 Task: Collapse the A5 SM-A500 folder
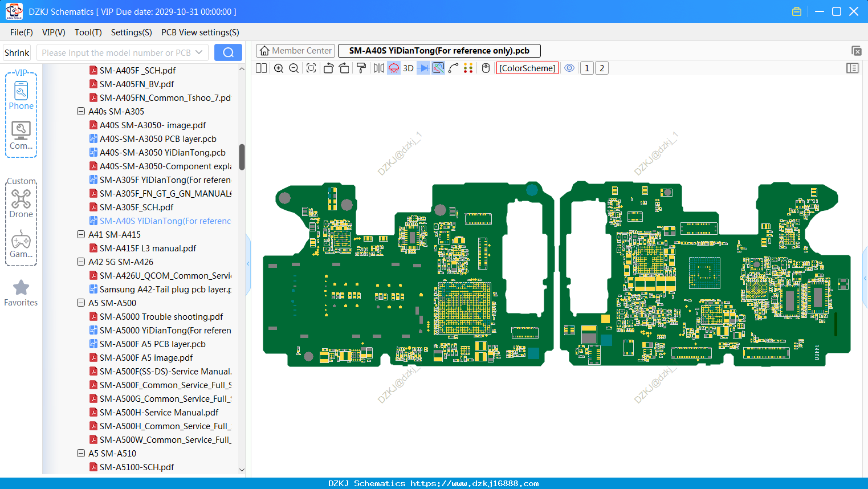click(81, 303)
